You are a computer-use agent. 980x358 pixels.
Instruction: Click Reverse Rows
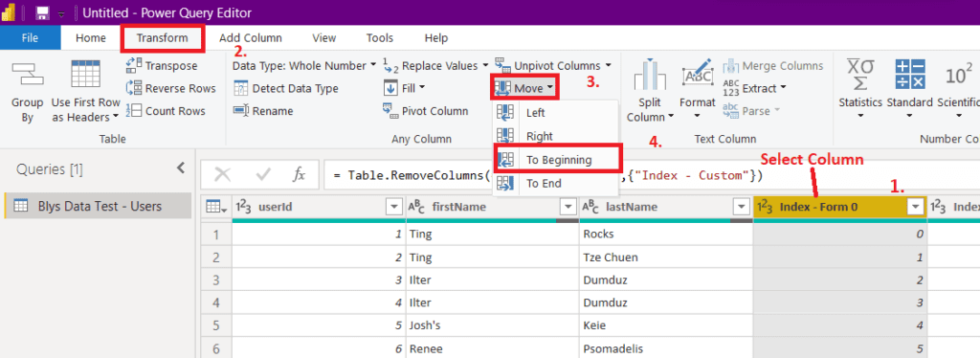tap(171, 88)
